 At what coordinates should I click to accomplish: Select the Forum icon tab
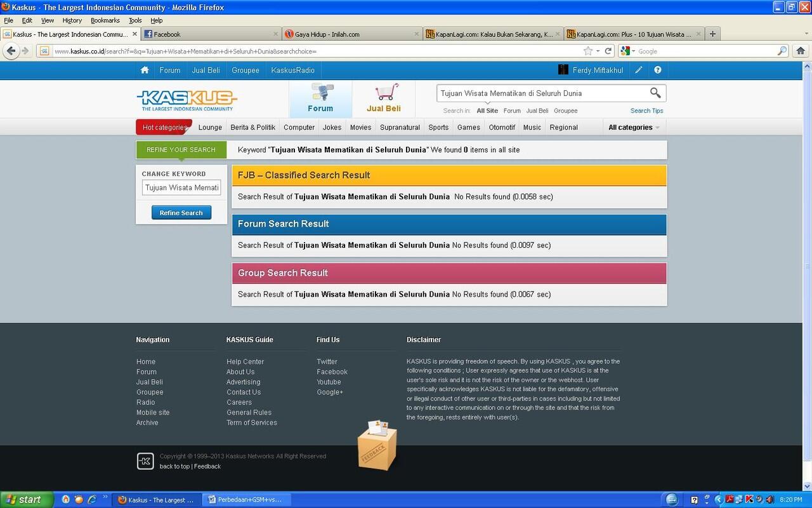pos(321,98)
